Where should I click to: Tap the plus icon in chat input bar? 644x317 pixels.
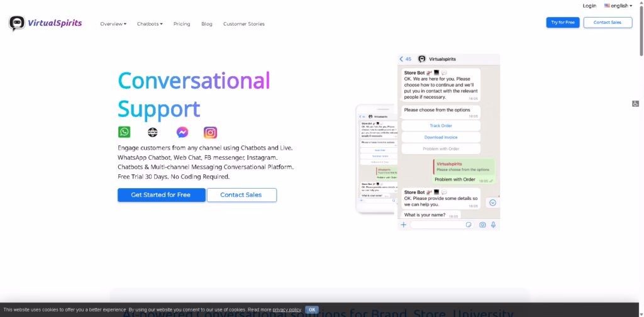click(403, 225)
